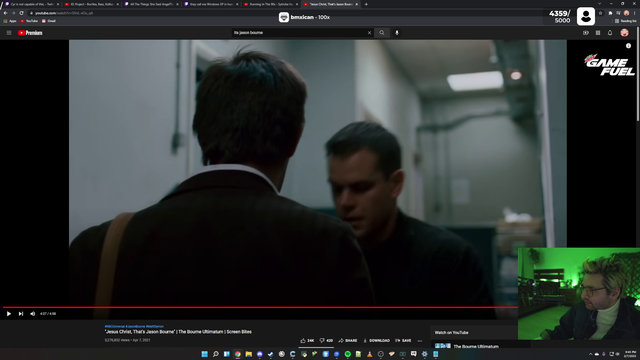Open the Apps bookmark shortcut
The height and width of the screenshot is (360, 640).
10,21
